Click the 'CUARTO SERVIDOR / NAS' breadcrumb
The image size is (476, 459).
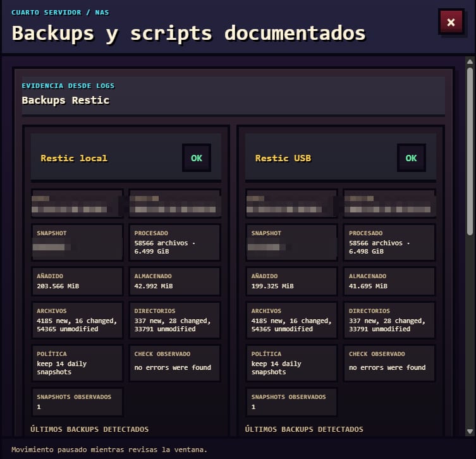(x=60, y=13)
